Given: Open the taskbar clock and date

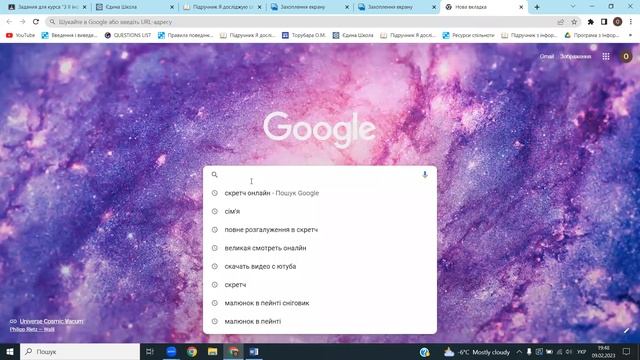Looking at the screenshot, I should coord(604,352).
